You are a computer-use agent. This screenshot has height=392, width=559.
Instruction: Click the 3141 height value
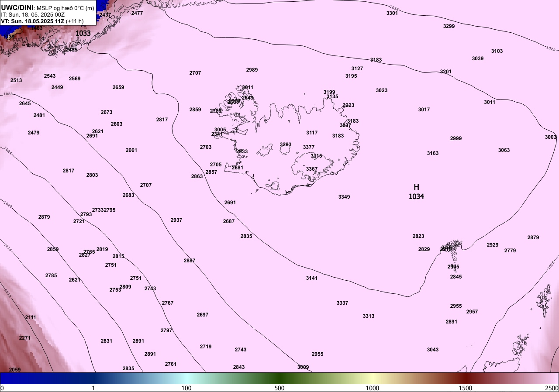click(312, 278)
